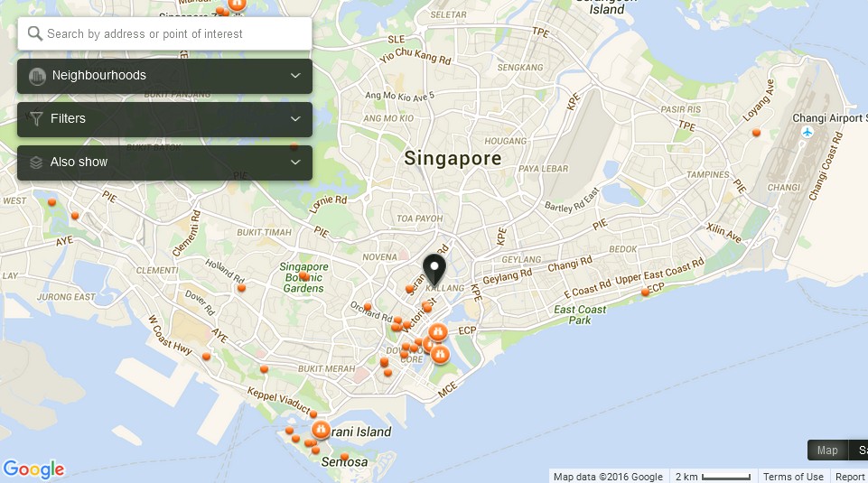The height and width of the screenshot is (483, 868).
Task: Click the orange dot on Sentosa label
Action: pyautogui.click(x=344, y=457)
